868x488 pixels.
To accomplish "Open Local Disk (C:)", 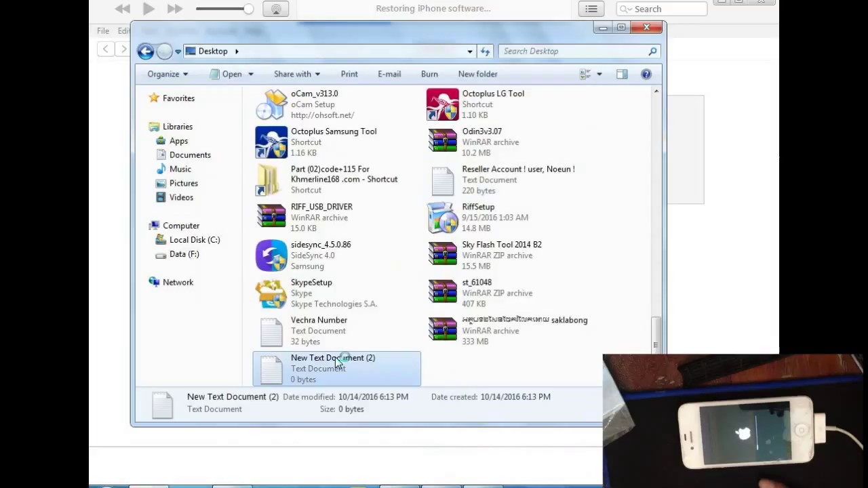I will [195, 240].
